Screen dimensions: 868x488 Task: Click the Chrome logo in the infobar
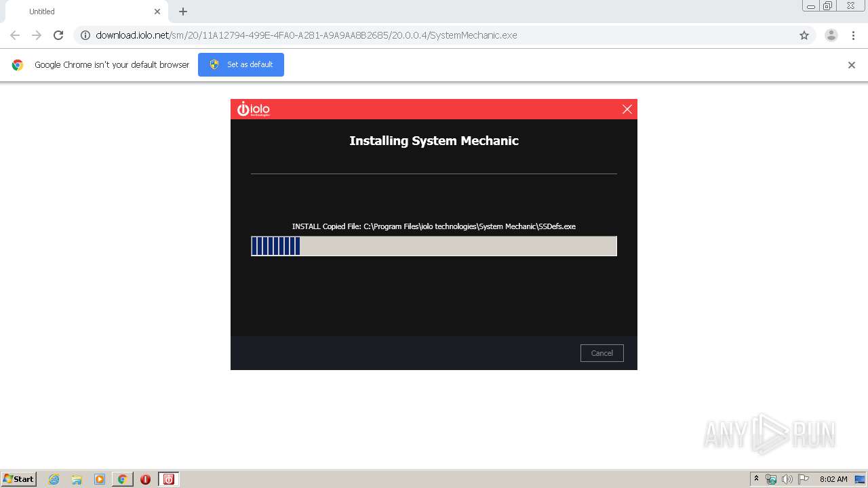[18, 65]
